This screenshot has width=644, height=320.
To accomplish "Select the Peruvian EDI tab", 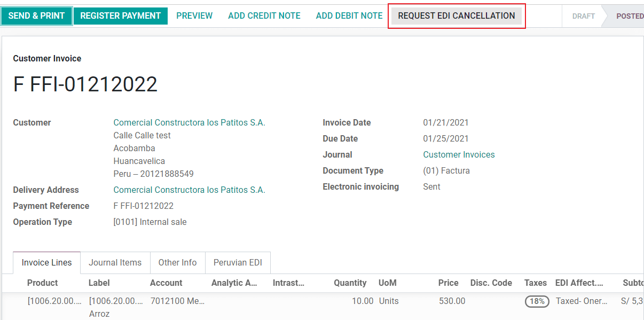I will 238,262.
